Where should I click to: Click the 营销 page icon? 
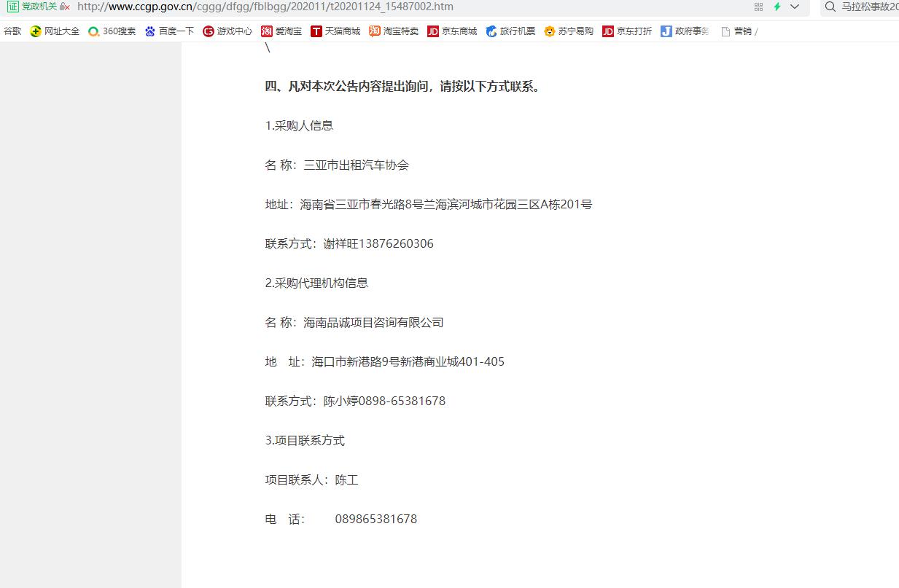coord(725,31)
